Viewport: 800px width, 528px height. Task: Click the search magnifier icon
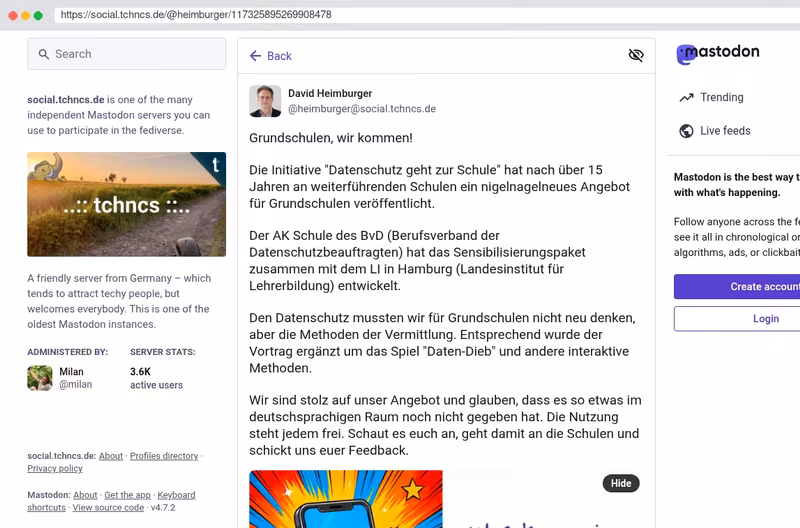click(x=44, y=54)
